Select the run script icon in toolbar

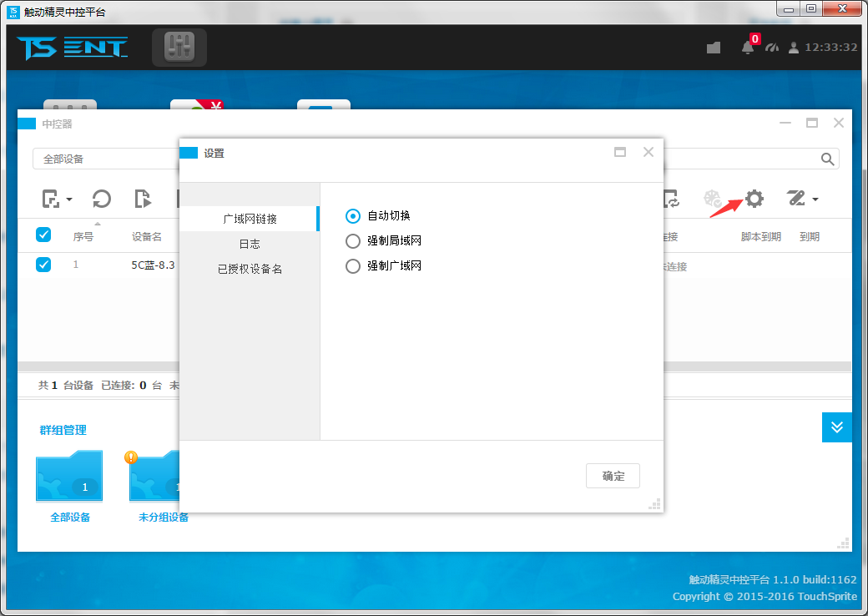tap(143, 199)
